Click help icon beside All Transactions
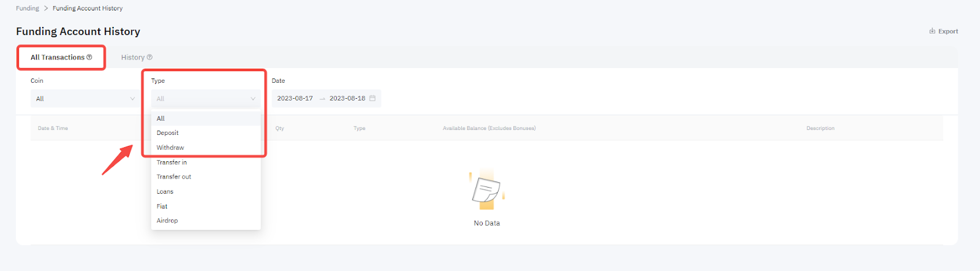This screenshot has height=271, width=980. 89,57
